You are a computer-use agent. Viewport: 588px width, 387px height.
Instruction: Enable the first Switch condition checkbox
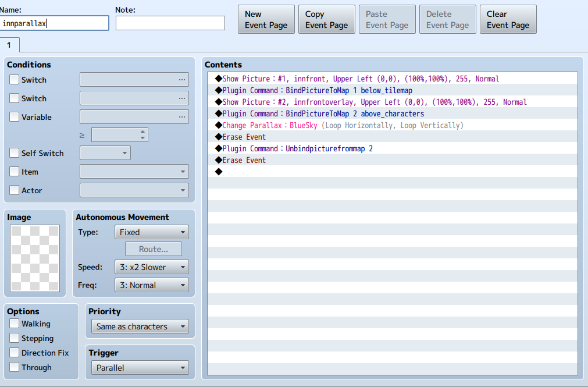tap(15, 80)
